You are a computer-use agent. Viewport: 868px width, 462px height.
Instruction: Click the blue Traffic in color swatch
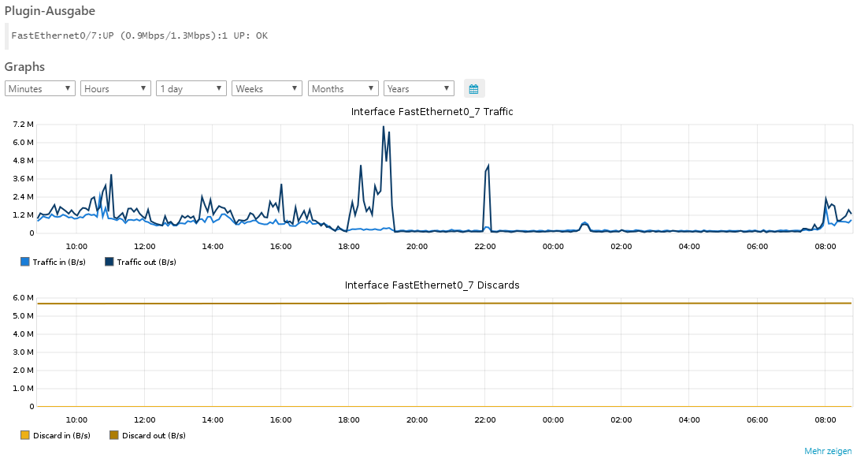22,261
